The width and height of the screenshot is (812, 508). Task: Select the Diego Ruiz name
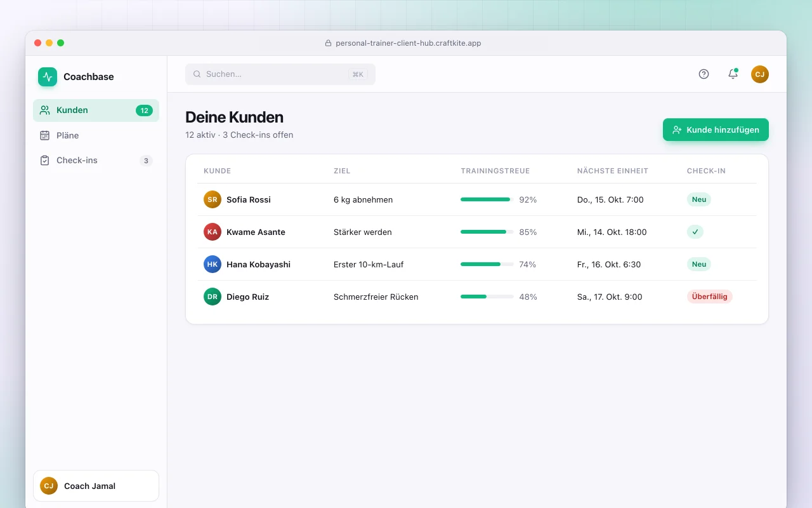(x=247, y=297)
